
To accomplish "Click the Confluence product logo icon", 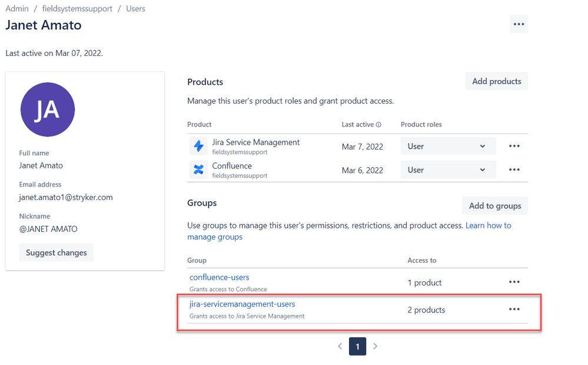I will pyautogui.click(x=198, y=170).
